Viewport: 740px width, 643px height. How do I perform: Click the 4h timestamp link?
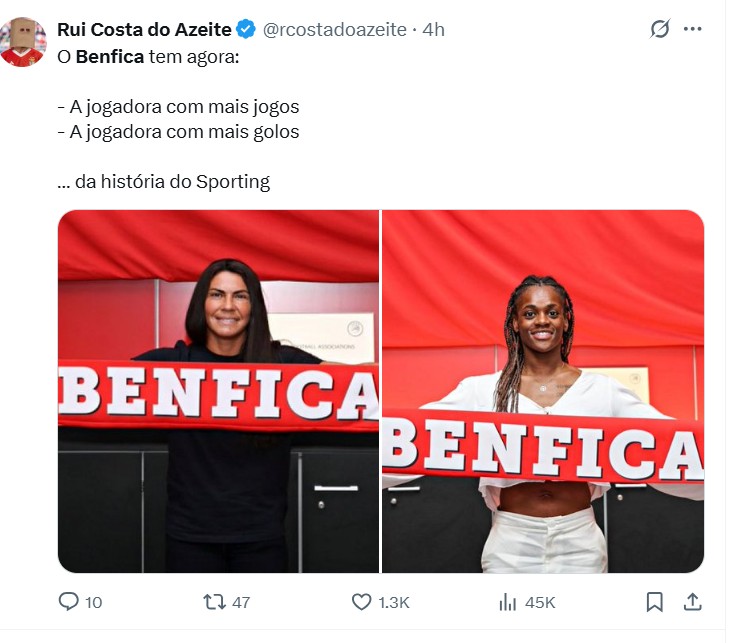pyautogui.click(x=433, y=29)
